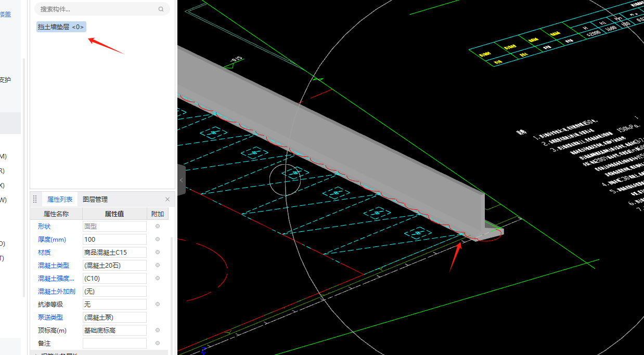Viewport: 644px width, 355px height.
Task: Open the 顶标高 value 基础底标高
Action: click(x=114, y=331)
